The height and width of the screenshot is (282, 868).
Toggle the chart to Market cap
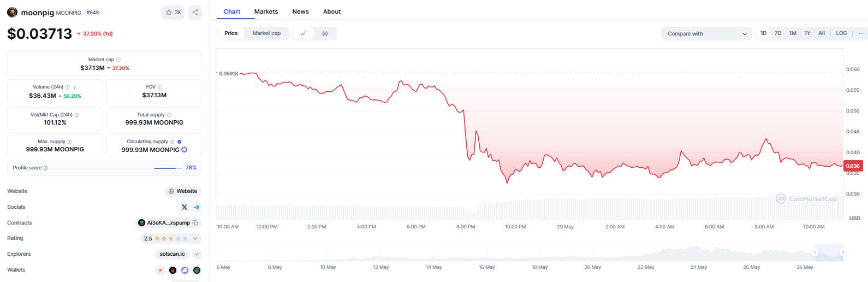266,33
